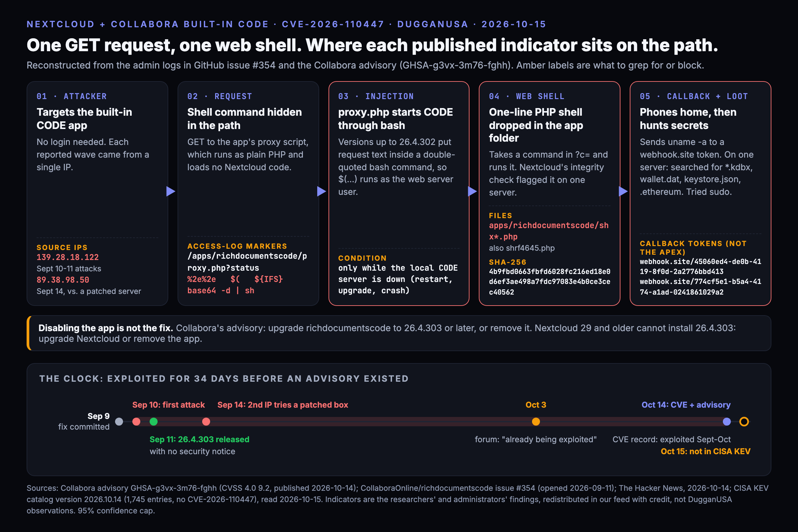The width and height of the screenshot is (798, 532).
Task: Click the arrow between Attacker and Request cards
Action: coord(171,192)
